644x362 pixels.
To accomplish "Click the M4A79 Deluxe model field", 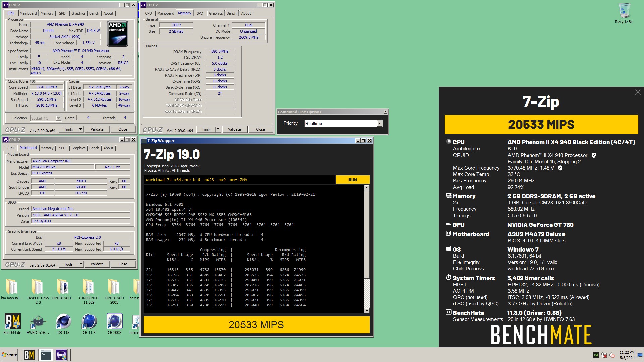I will [63, 167].
